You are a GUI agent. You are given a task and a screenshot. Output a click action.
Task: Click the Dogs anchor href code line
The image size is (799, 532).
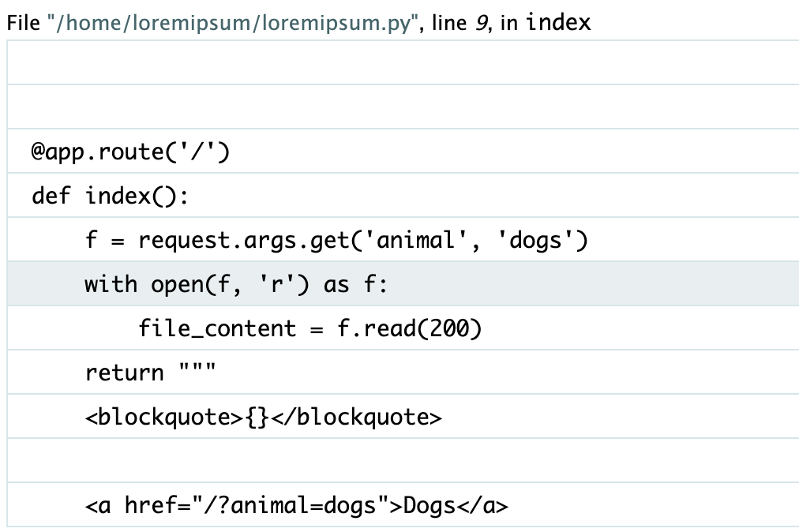click(x=403, y=505)
